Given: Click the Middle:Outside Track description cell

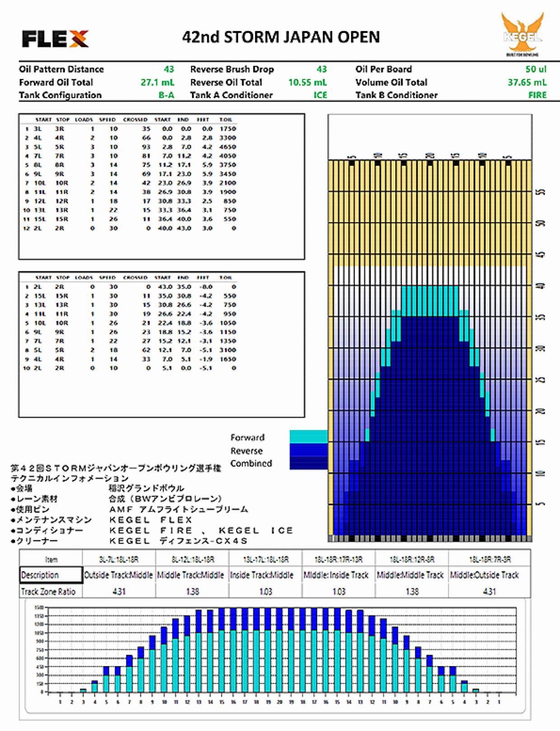Looking at the screenshot, I should [490, 575].
